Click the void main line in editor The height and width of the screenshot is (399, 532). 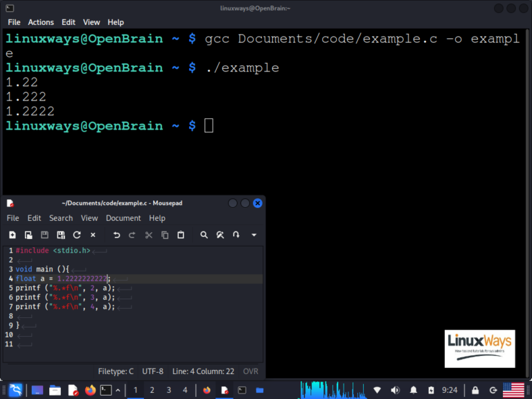[x=42, y=269]
